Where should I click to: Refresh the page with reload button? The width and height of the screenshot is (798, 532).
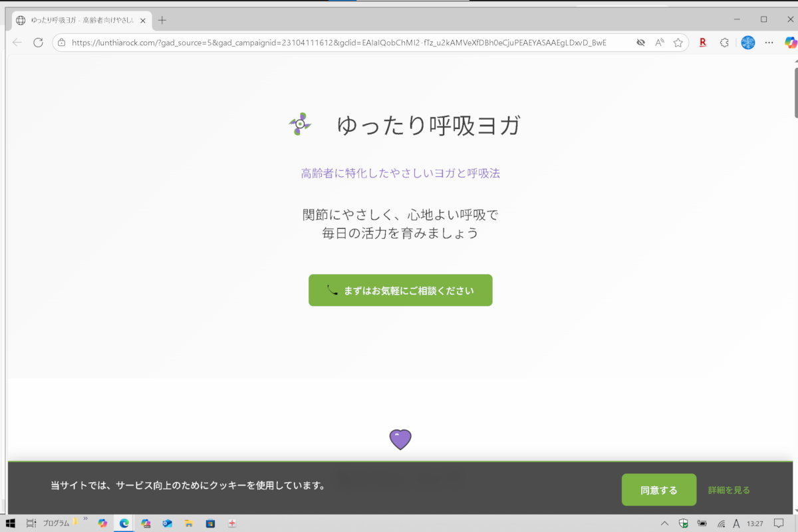click(x=38, y=43)
